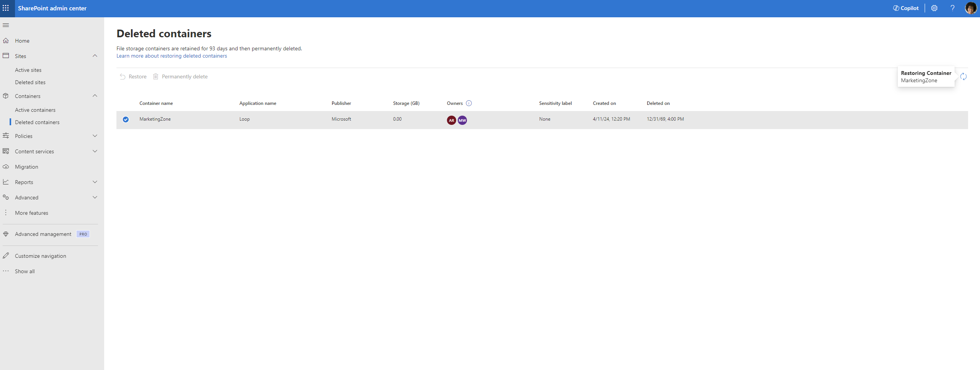Open the app launcher waffle icon
The width and height of the screenshot is (980, 370).
[x=6, y=8]
